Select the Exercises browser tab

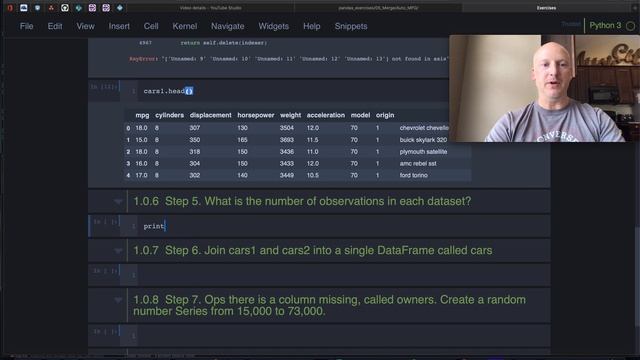(x=546, y=8)
